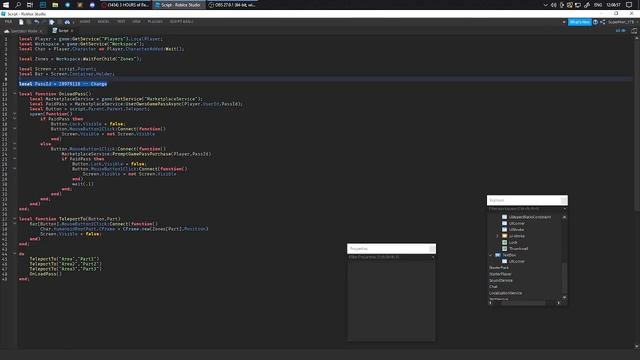Open the FILE menu
Viewport: 640px width, 360px height.
(x=8, y=22)
